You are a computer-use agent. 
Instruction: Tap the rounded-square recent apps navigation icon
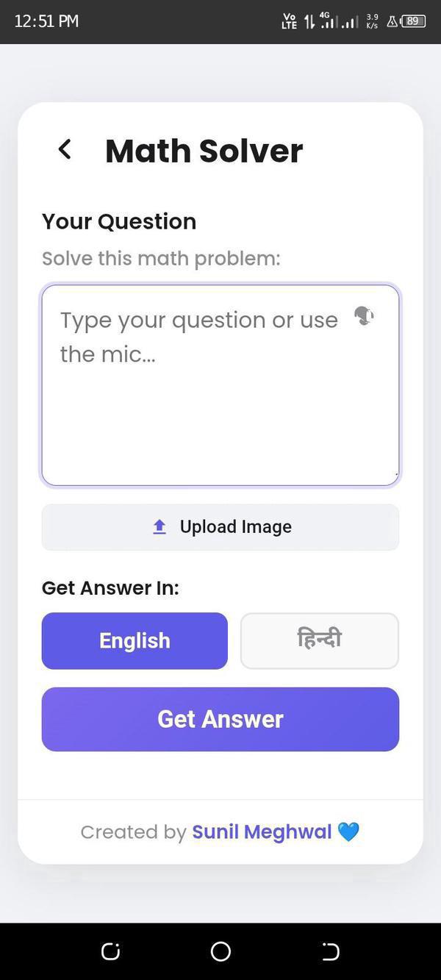click(x=110, y=951)
